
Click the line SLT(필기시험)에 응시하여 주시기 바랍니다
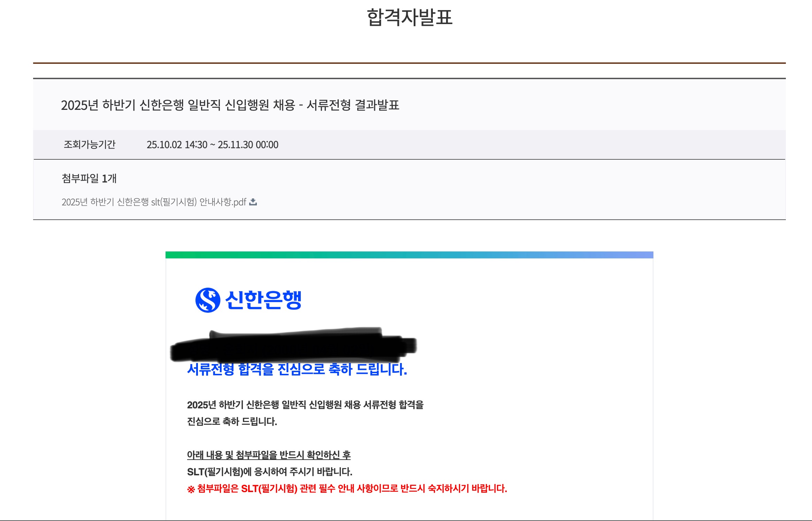pyautogui.click(x=269, y=471)
